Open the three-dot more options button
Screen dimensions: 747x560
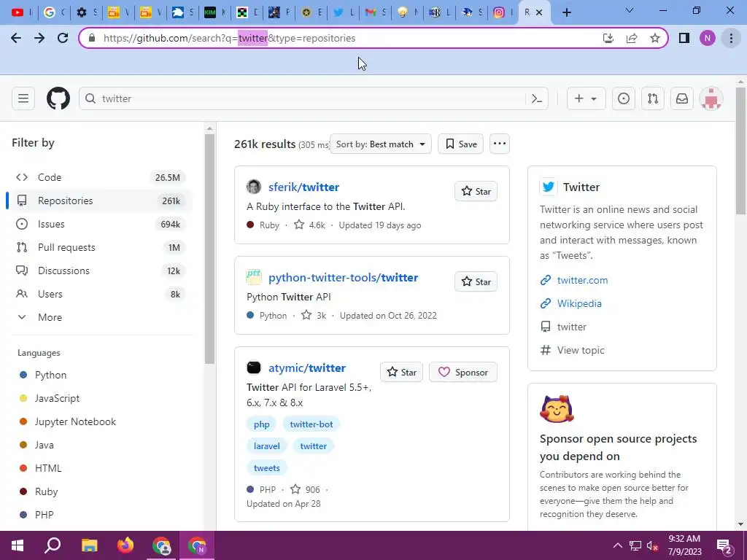point(499,144)
